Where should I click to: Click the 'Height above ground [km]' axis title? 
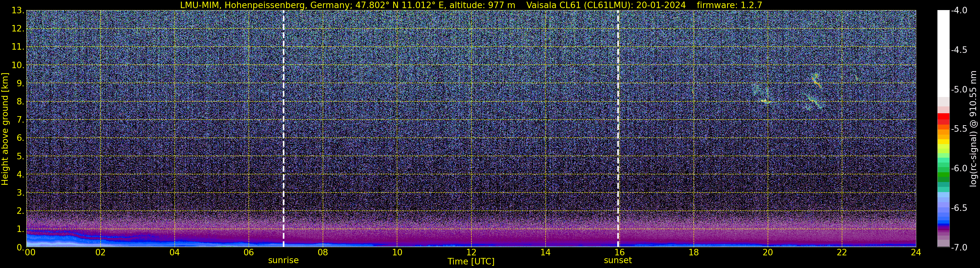pos(5,129)
